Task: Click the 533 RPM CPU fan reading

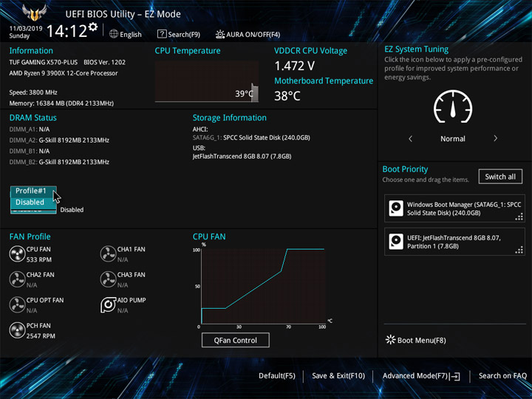Action: pyautogui.click(x=39, y=260)
